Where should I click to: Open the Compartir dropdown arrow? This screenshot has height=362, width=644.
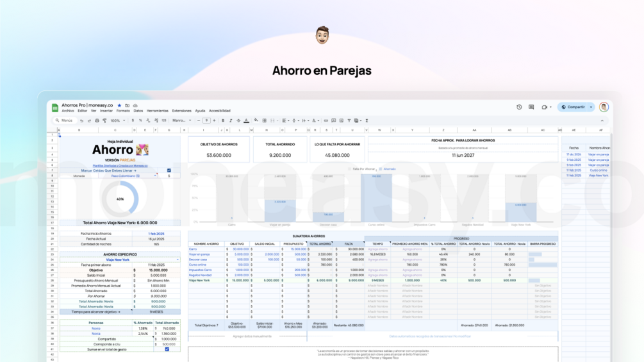591,107
